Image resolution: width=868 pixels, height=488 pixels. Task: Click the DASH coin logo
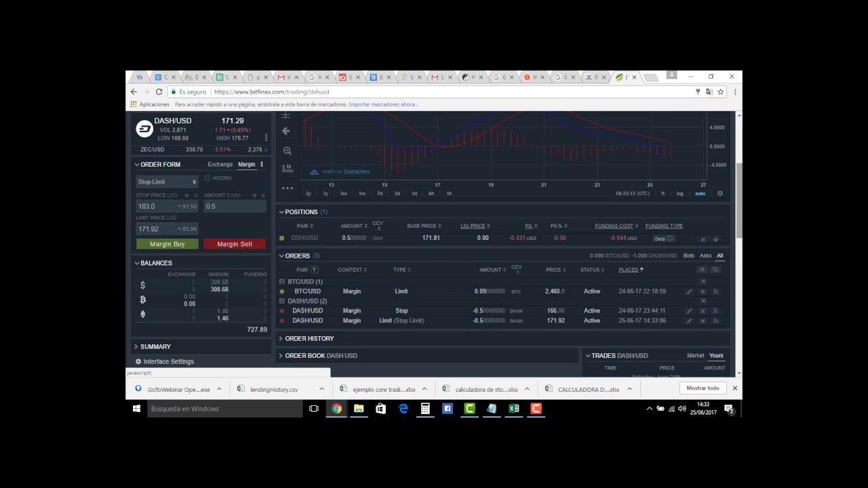[x=144, y=129]
